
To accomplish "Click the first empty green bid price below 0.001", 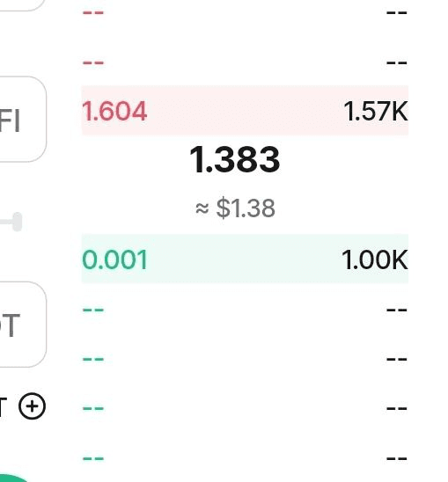I will click(x=93, y=310).
